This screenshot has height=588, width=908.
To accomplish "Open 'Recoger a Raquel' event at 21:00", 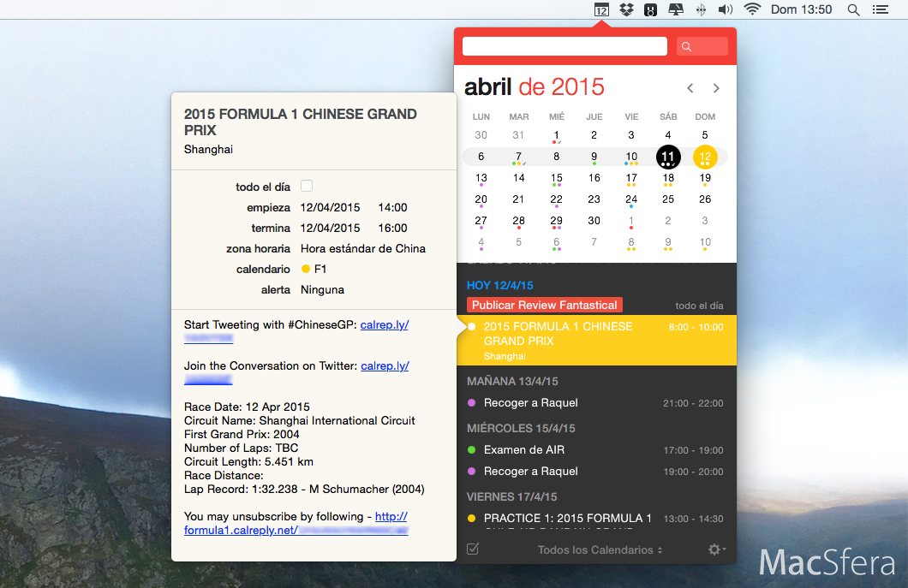I will click(596, 403).
